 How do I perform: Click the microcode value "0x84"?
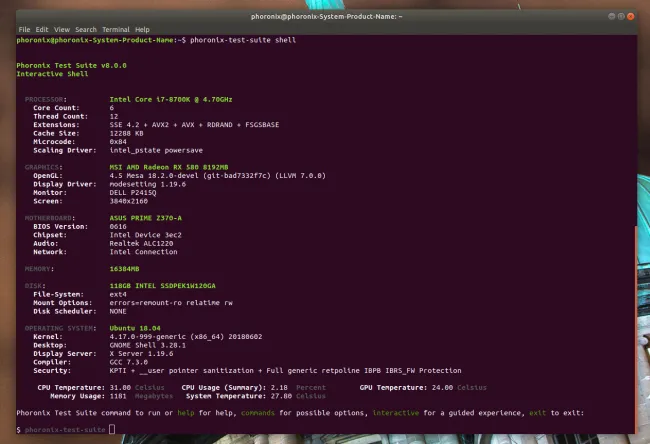[118, 142]
